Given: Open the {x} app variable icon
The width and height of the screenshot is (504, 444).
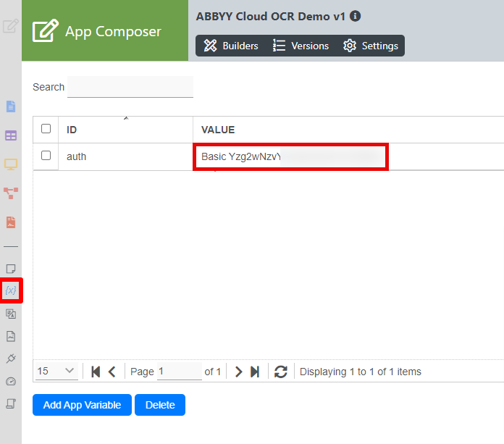Looking at the screenshot, I should pyautogui.click(x=11, y=290).
